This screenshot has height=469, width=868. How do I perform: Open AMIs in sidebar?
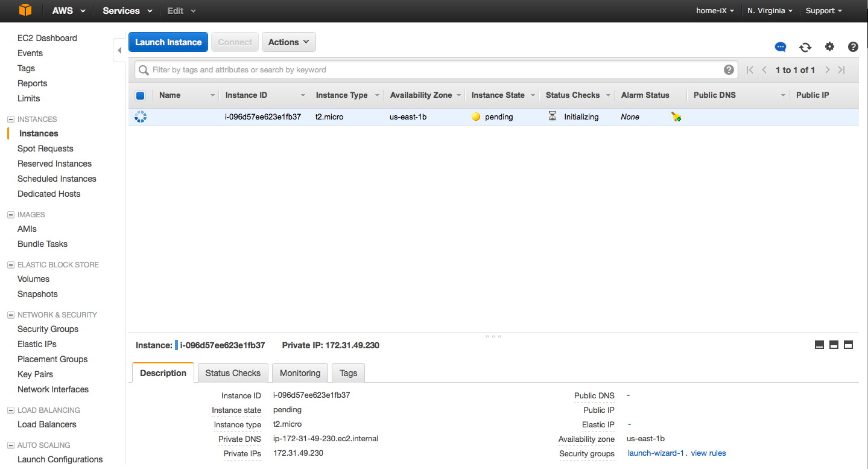[27, 229]
